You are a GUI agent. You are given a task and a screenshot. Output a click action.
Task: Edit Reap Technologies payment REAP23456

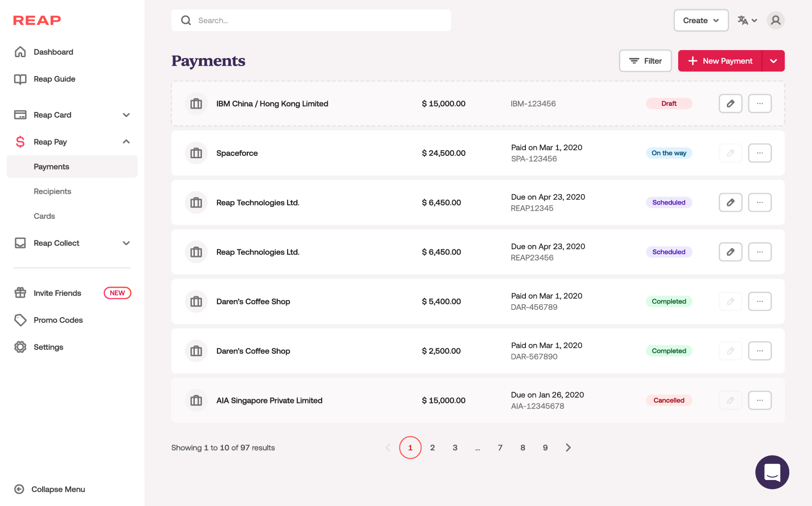(730, 252)
